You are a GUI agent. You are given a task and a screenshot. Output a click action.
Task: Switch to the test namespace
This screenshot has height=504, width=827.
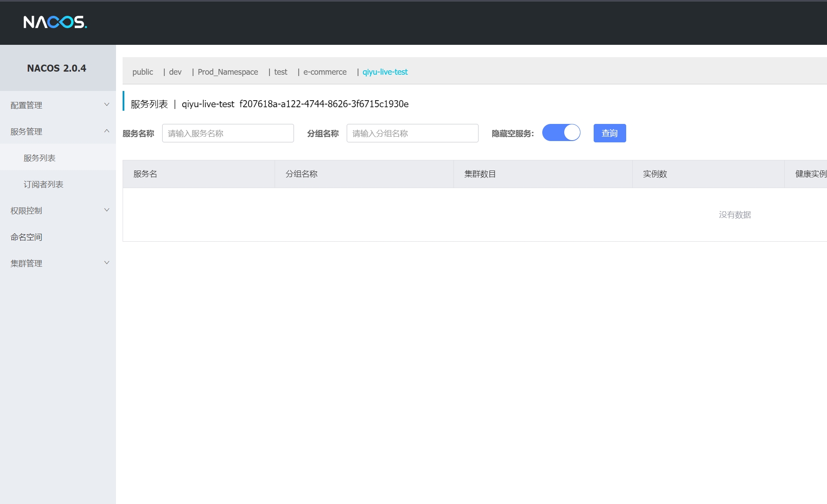pos(281,72)
